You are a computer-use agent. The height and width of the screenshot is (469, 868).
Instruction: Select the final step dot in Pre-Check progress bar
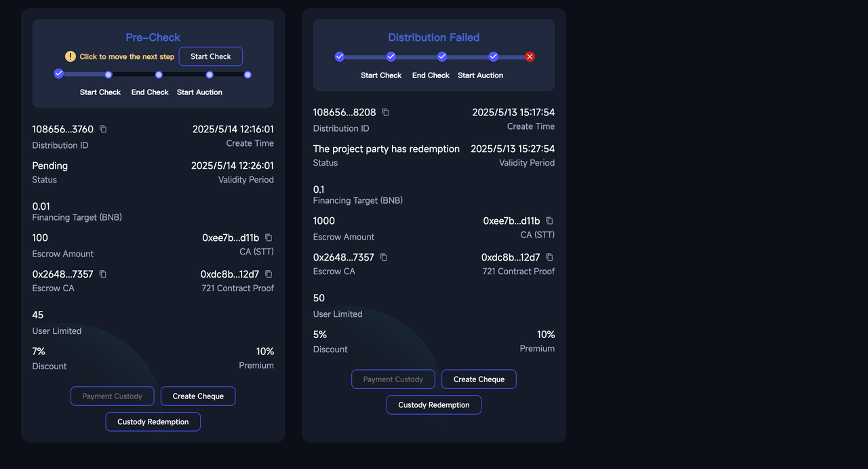pos(248,75)
